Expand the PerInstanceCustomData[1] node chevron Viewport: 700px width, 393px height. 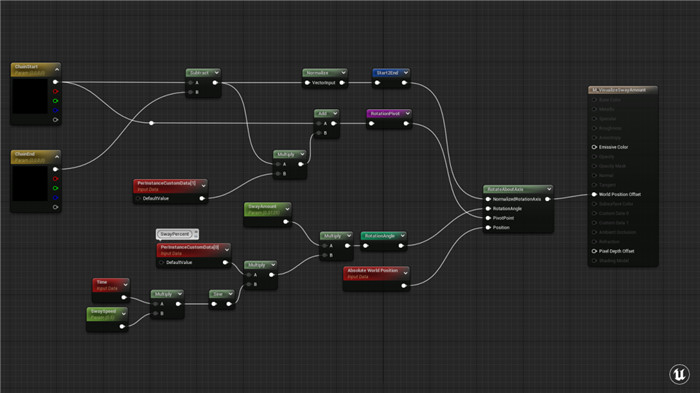click(204, 185)
